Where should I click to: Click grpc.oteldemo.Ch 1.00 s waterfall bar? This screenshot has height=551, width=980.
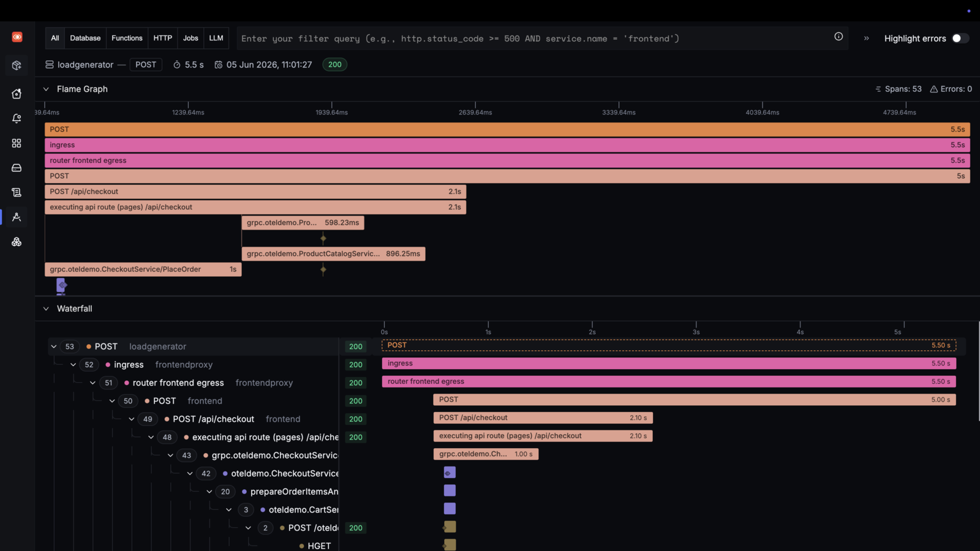click(x=486, y=454)
